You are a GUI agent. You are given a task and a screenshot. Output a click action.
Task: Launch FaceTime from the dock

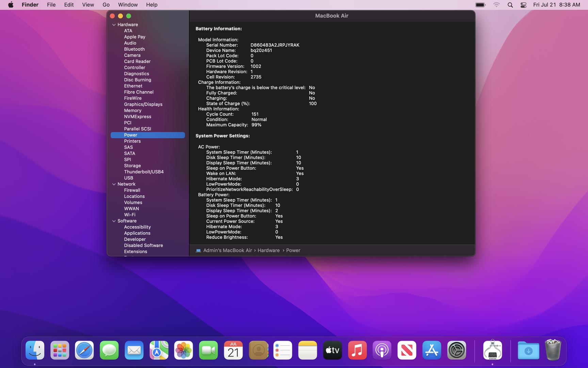point(209,350)
